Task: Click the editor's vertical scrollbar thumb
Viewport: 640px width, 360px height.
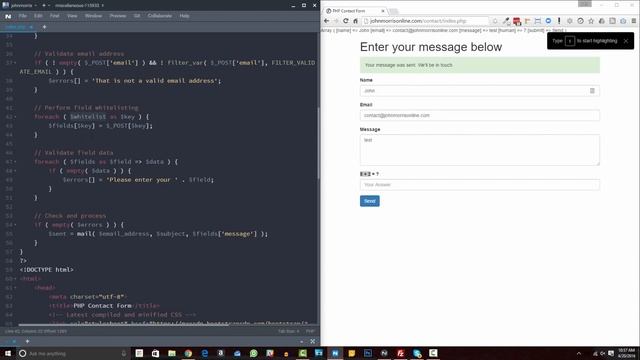Action: [x=318, y=143]
